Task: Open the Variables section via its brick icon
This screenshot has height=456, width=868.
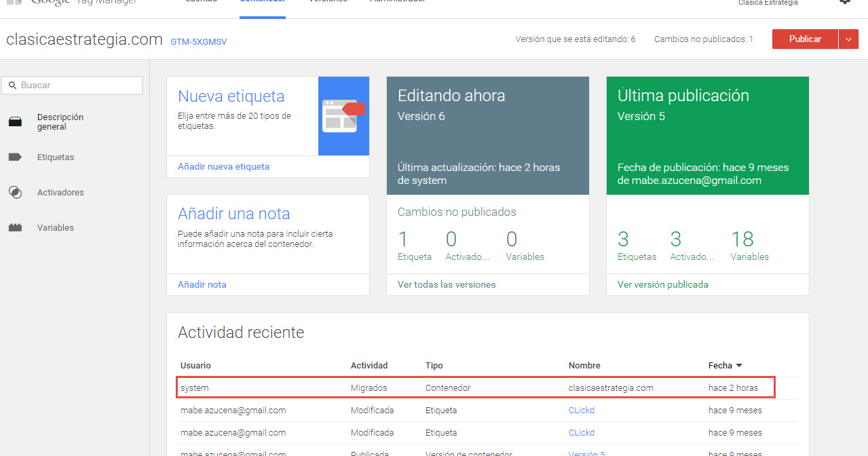Action: point(15,228)
